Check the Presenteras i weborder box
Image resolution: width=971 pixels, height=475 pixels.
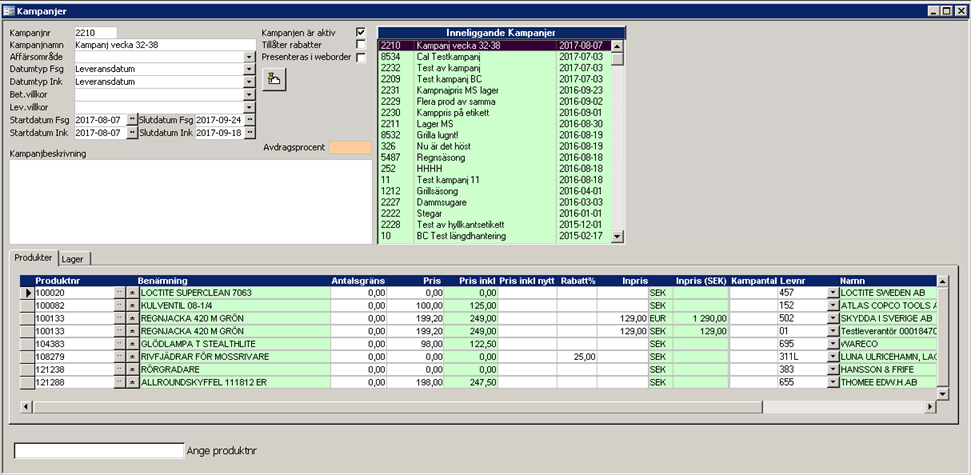coord(361,58)
